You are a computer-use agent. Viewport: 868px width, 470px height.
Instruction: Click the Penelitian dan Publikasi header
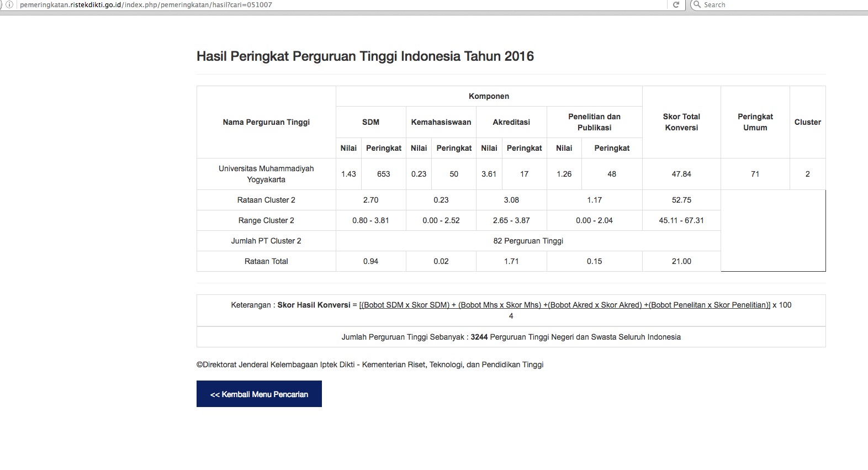tap(594, 122)
